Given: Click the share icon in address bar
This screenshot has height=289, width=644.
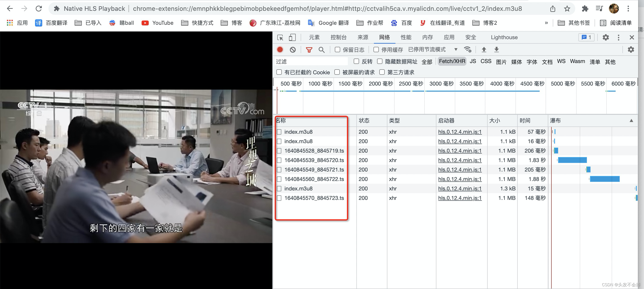Looking at the screenshot, I should click(553, 9).
